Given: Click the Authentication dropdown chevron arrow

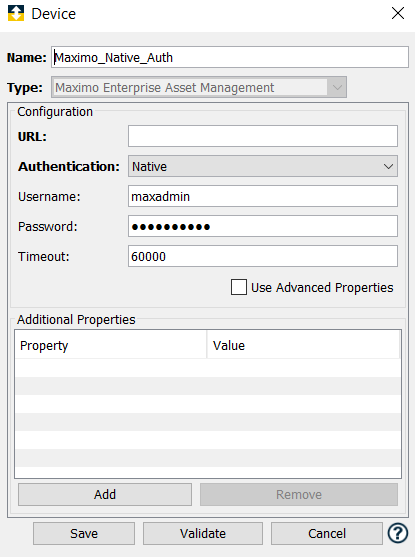Looking at the screenshot, I should pyautogui.click(x=388, y=166).
